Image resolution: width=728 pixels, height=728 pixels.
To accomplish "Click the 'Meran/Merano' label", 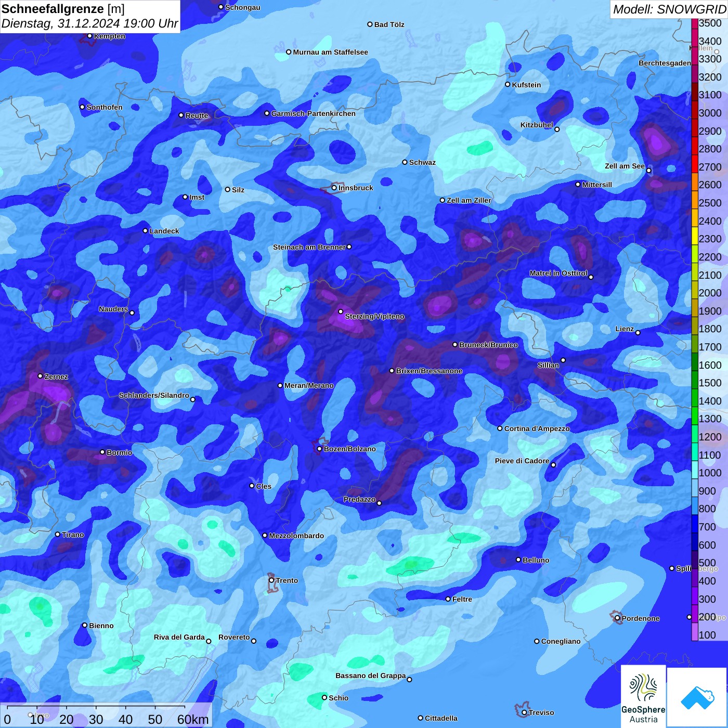I will click(x=309, y=385).
